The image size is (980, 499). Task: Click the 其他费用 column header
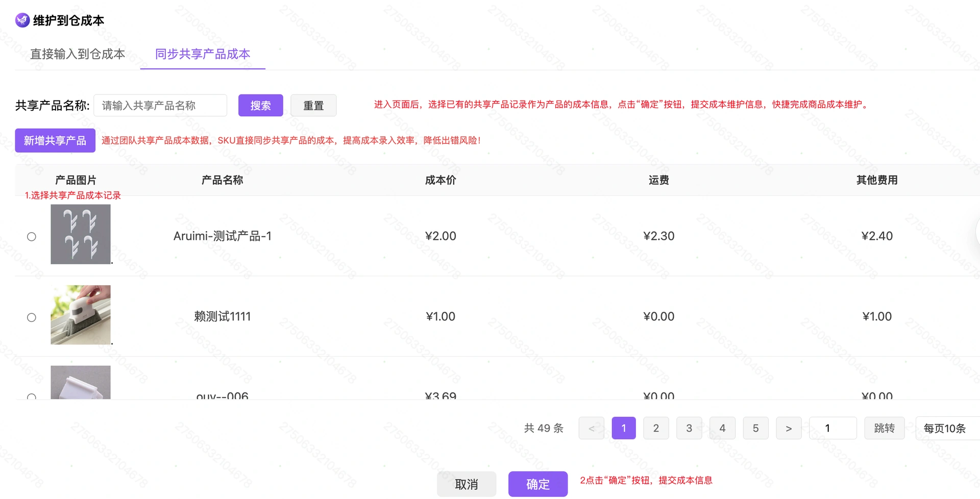click(x=877, y=180)
